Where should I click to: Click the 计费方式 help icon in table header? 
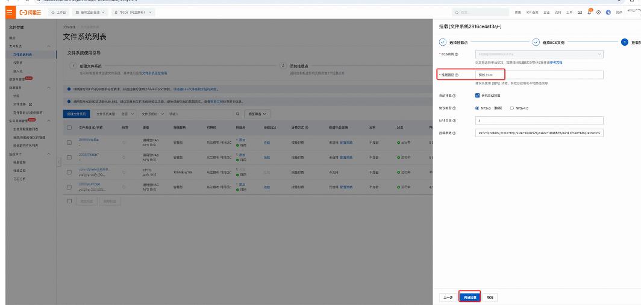[307, 128]
